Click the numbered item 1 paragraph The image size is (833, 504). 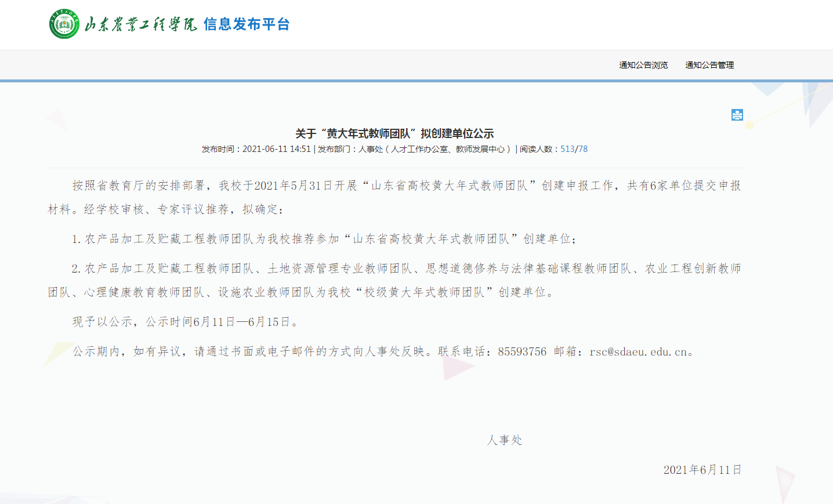[325, 239]
